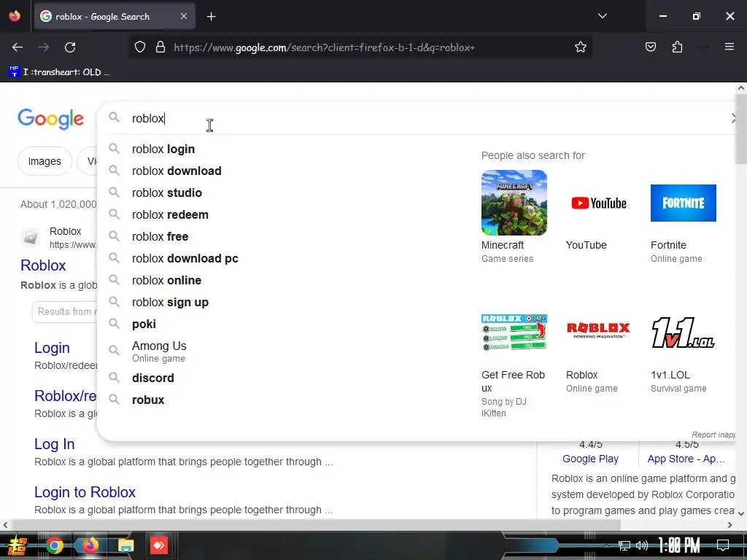Click the magnifier icon beside roblox login
This screenshot has width=747, height=560.
(114, 149)
